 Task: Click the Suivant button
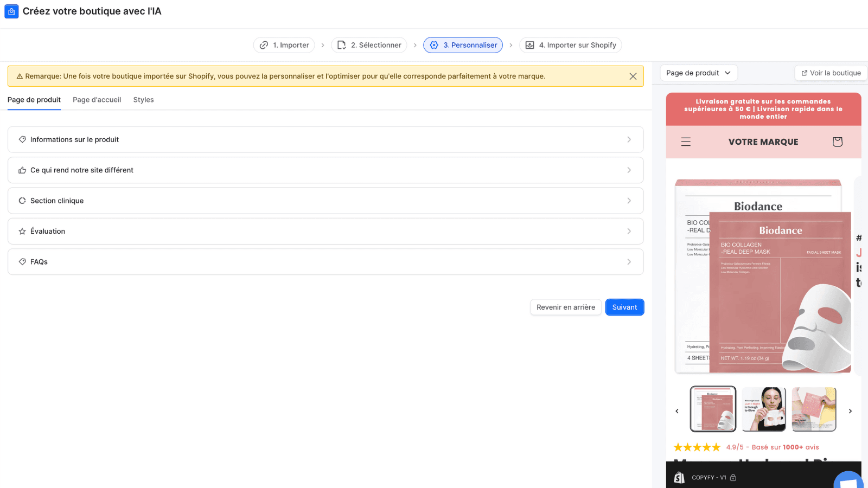624,307
